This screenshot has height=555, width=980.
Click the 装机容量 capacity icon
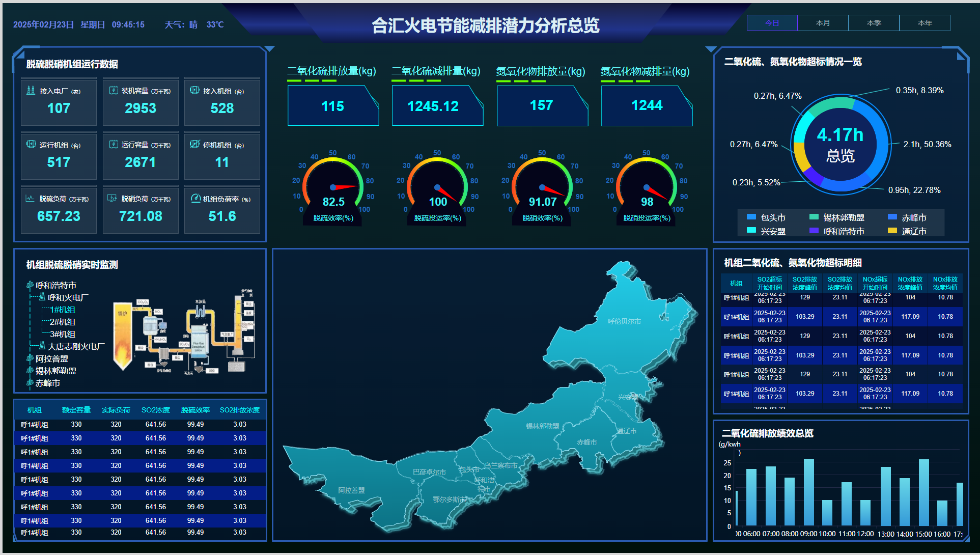point(114,90)
